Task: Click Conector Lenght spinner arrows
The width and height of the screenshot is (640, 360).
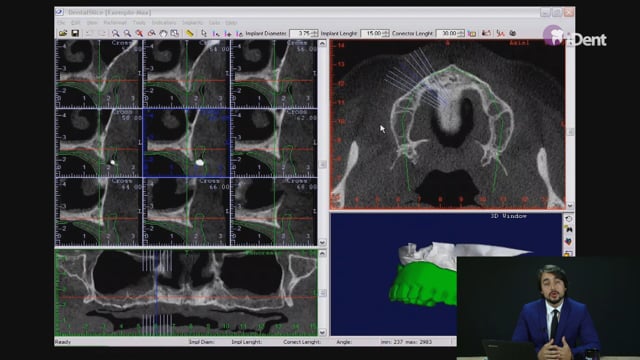Action: point(461,33)
